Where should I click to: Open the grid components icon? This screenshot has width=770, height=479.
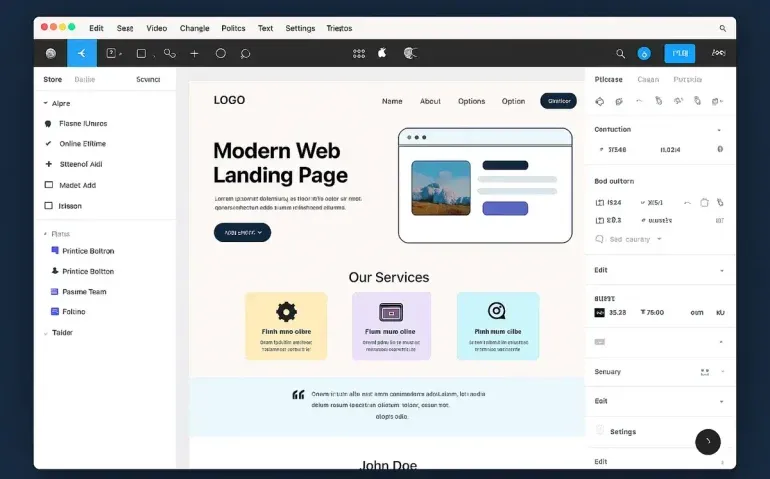tap(359, 54)
